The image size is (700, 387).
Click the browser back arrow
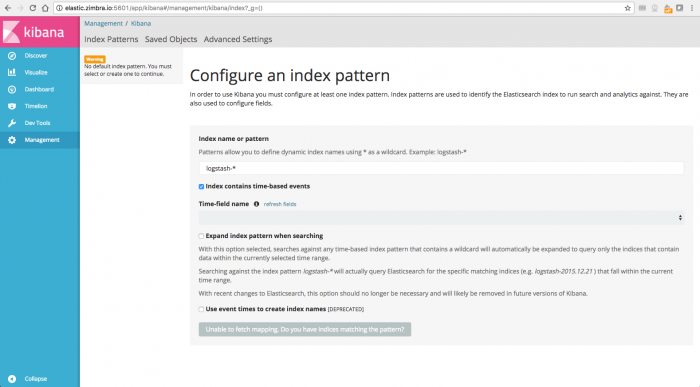click(x=8, y=8)
